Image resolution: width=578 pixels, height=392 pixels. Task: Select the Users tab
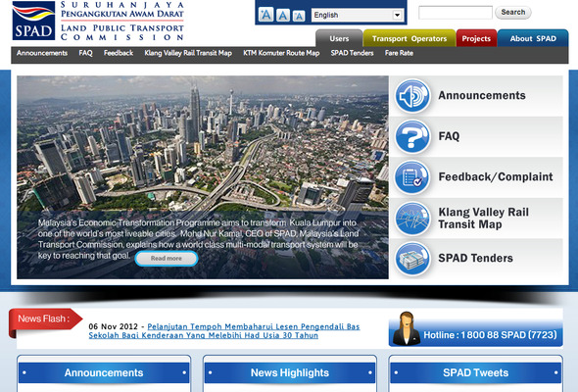[x=339, y=38]
